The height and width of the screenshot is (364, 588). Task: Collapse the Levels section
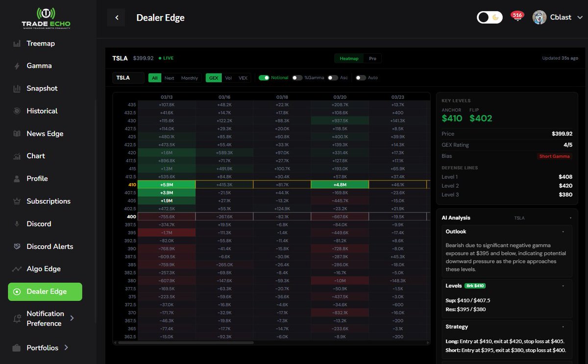[x=563, y=286]
